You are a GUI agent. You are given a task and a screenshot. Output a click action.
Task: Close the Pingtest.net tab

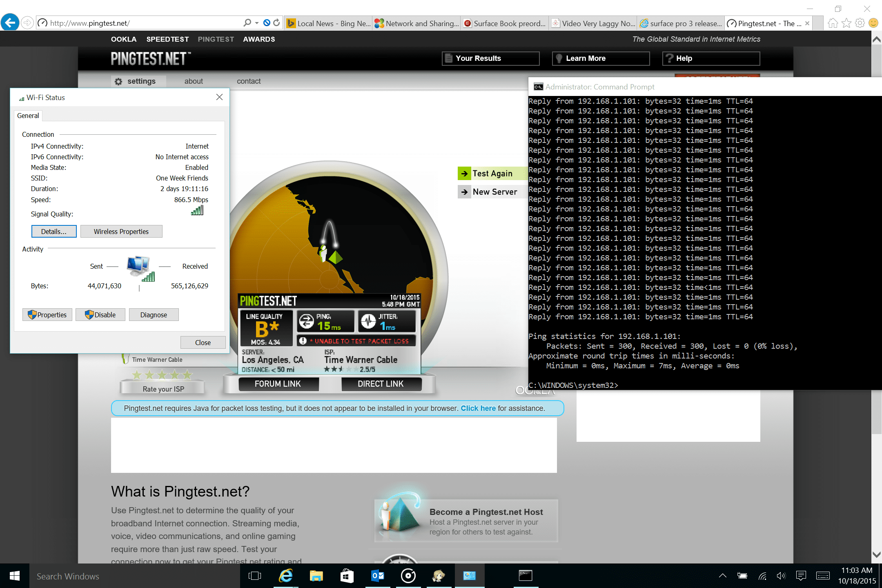(x=807, y=23)
